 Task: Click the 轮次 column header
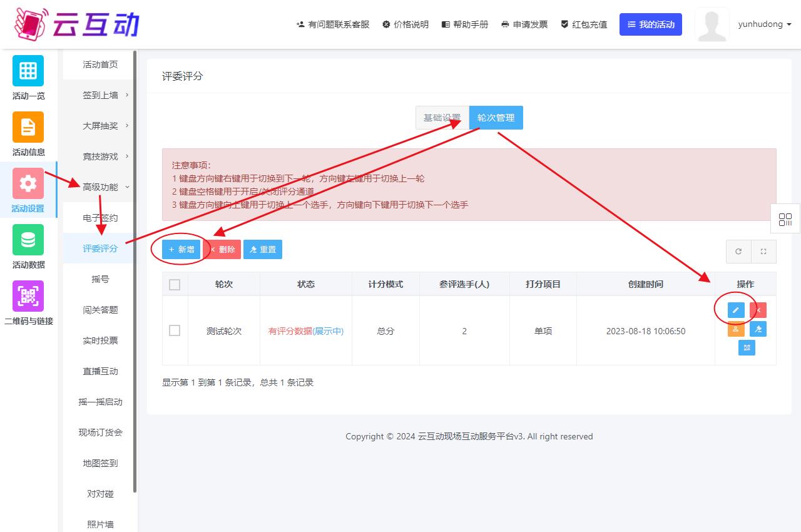tap(224, 284)
